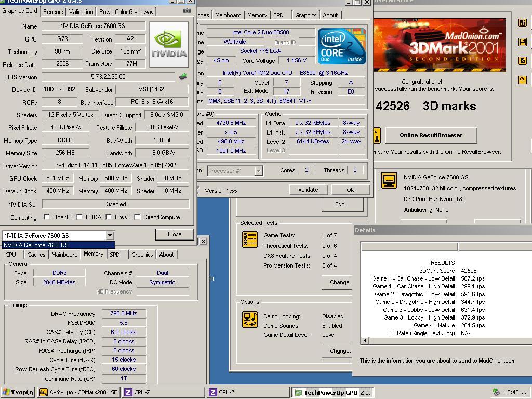Click the Start button on taskbar
Image resolution: width=532 pixels, height=399 pixels.
click(x=18, y=392)
